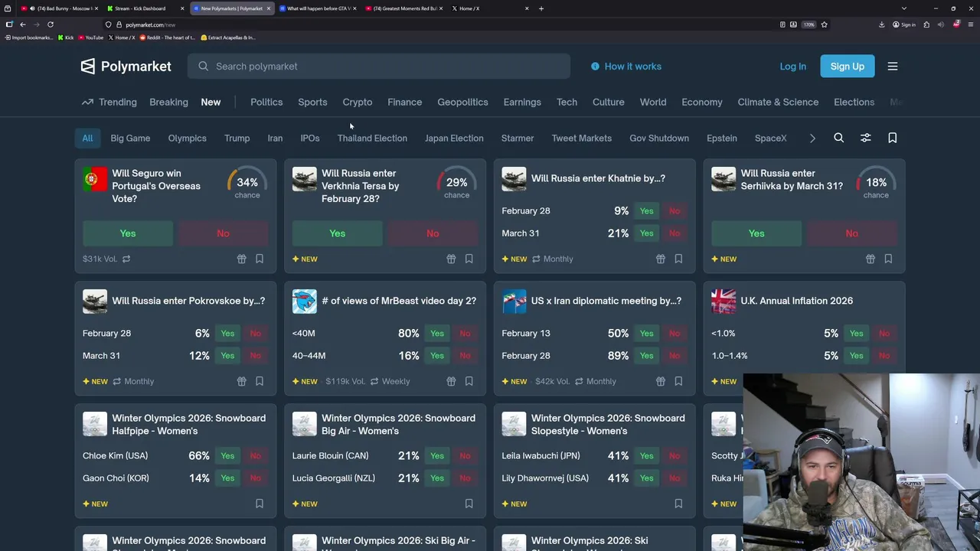The image size is (980, 551).
Task: Bookmark the Serhiivka by March 31 market
Action: [x=888, y=259]
